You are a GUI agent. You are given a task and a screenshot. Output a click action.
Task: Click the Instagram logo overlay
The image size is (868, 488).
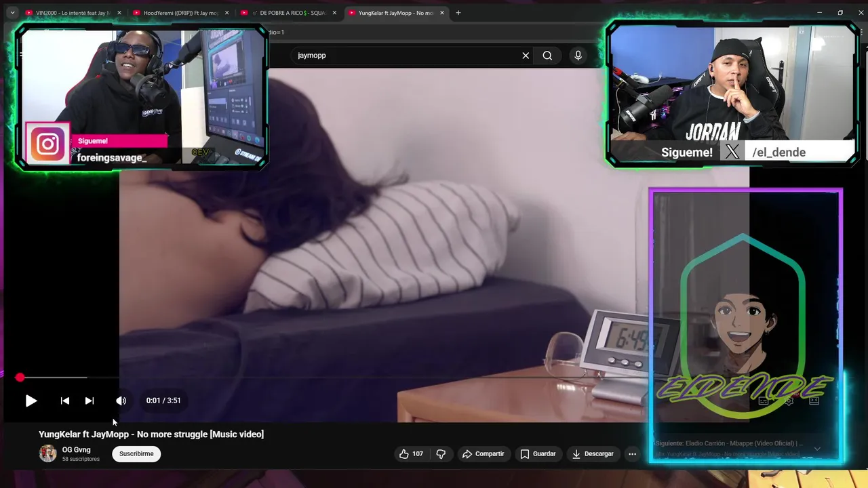click(x=47, y=144)
